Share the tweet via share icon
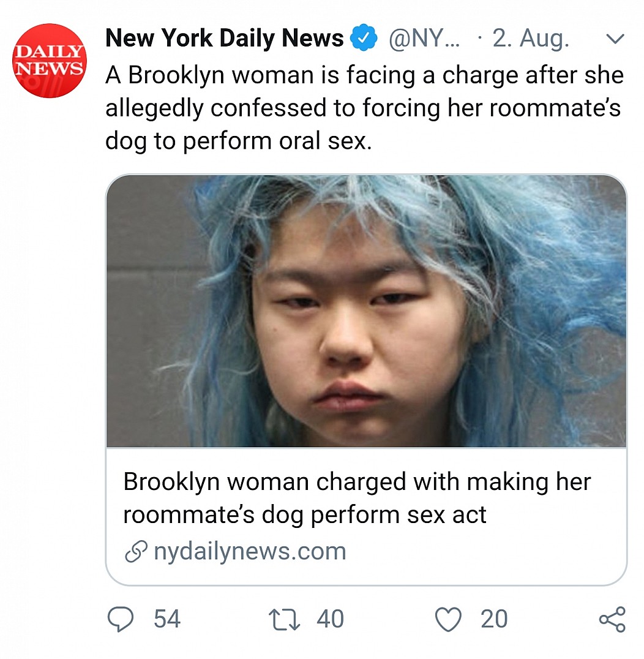This screenshot has height=659, width=644. pyautogui.click(x=613, y=619)
